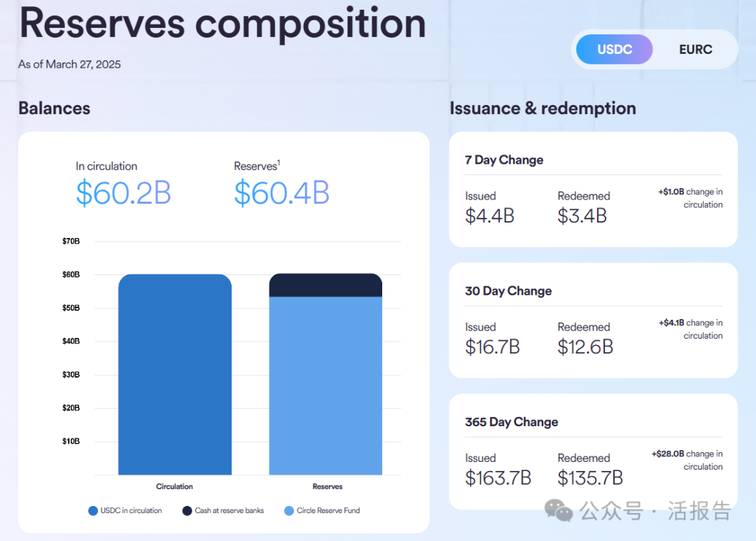Click the $163.7B issued amount
The height and width of the screenshot is (541, 756).
coord(498,478)
